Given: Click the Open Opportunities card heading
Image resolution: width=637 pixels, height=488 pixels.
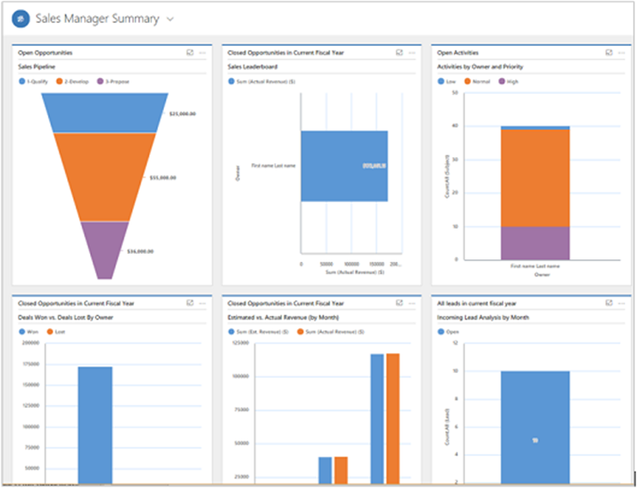Looking at the screenshot, I should pyautogui.click(x=45, y=53).
